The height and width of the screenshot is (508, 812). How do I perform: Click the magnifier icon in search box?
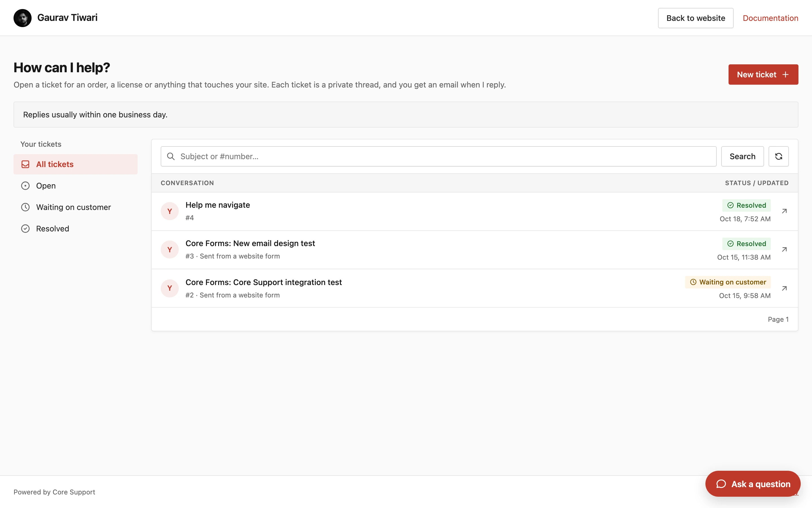tap(171, 156)
